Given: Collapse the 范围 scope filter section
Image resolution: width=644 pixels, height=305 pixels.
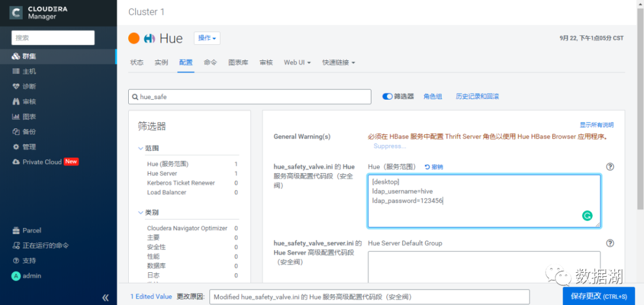Looking at the screenshot, I should [149, 148].
